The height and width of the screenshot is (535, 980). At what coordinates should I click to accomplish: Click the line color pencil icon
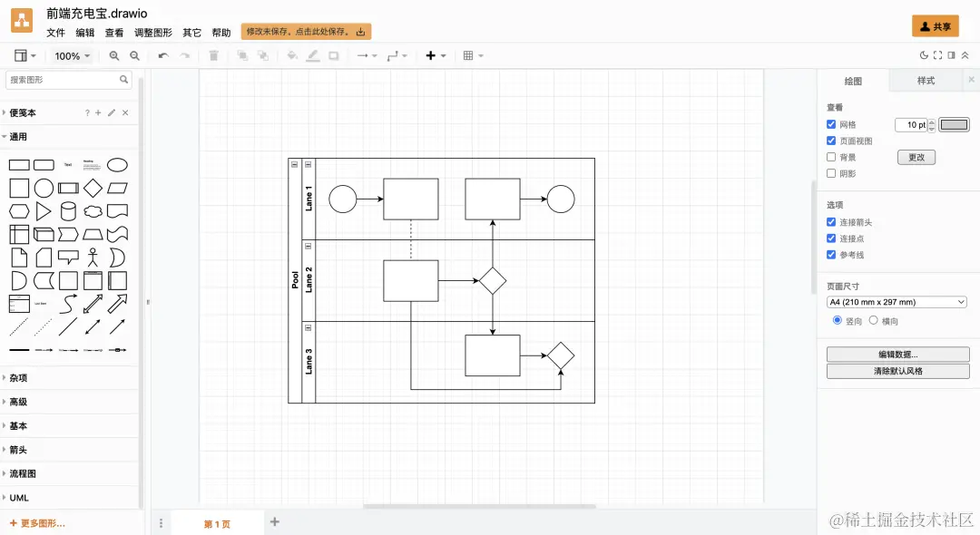click(313, 55)
